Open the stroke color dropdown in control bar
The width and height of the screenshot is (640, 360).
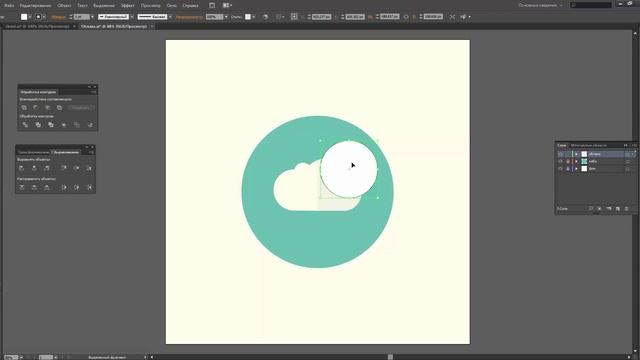[44, 17]
